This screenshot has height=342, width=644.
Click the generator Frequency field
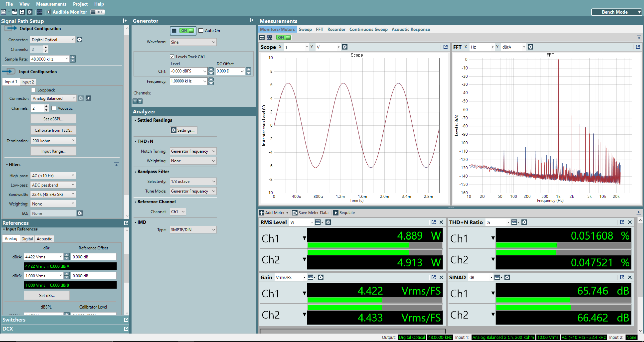pos(188,81)
